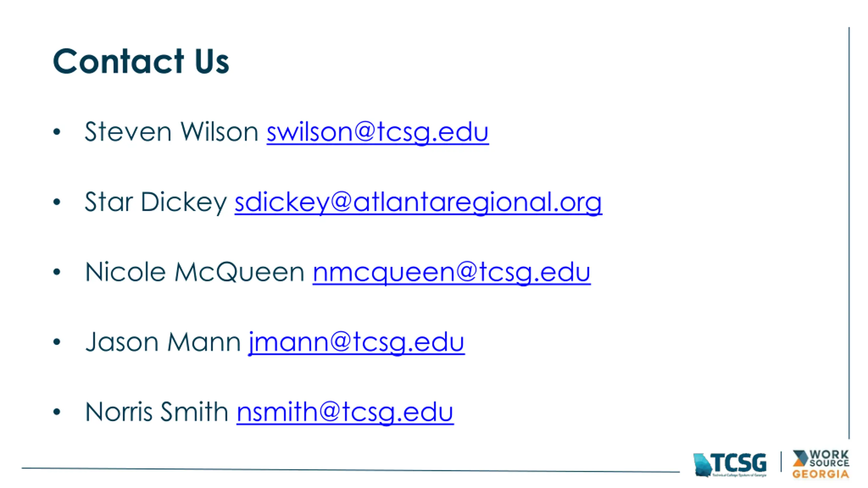Select the Contact Us title

141,61
